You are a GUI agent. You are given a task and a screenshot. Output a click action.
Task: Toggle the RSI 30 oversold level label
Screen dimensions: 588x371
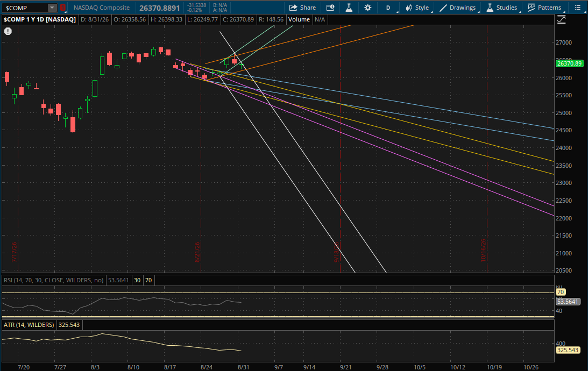[137, 280]
